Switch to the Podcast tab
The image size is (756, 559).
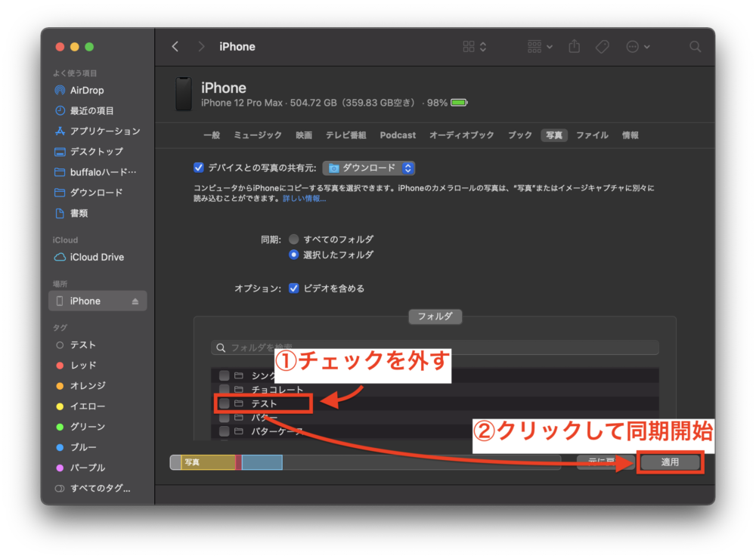click(398, 135)
